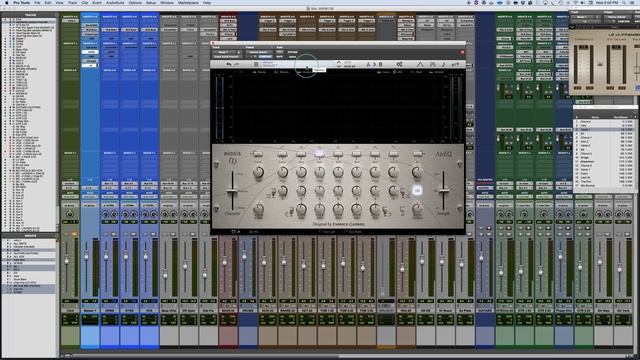Open the preset list icon in EQ toolbar

256,64
